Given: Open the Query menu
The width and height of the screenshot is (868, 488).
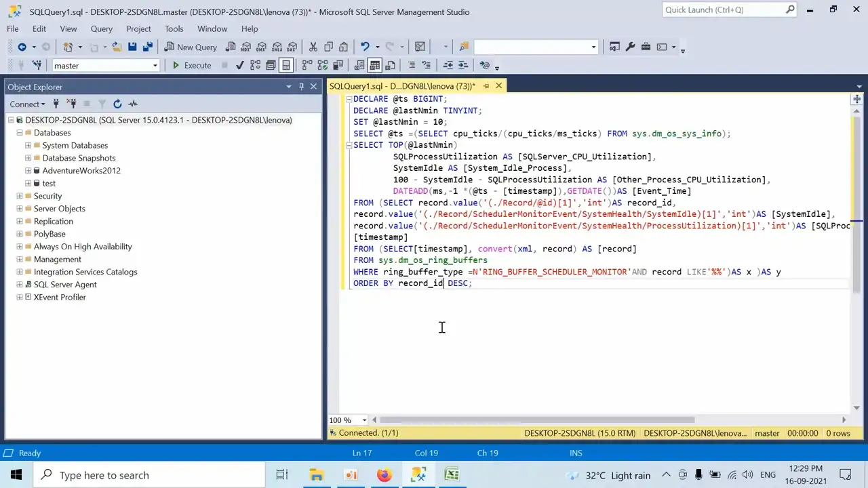Looking at the screenshot, I should tap(101, 28).
